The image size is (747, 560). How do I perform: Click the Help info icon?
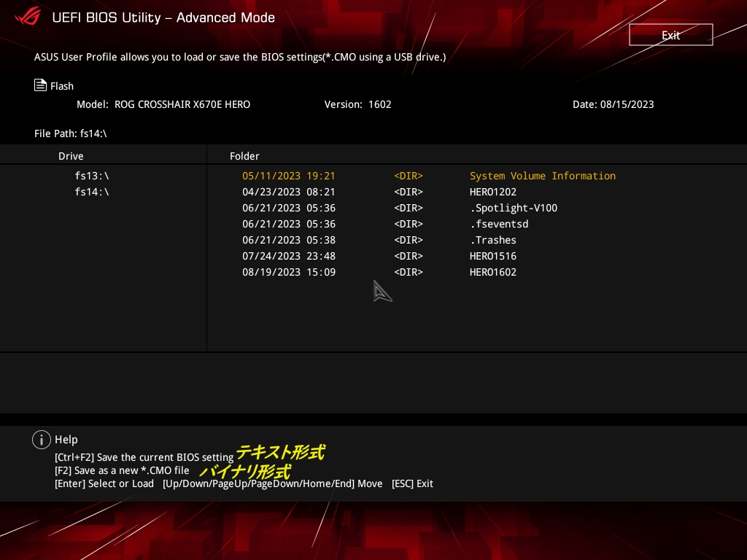42,440
